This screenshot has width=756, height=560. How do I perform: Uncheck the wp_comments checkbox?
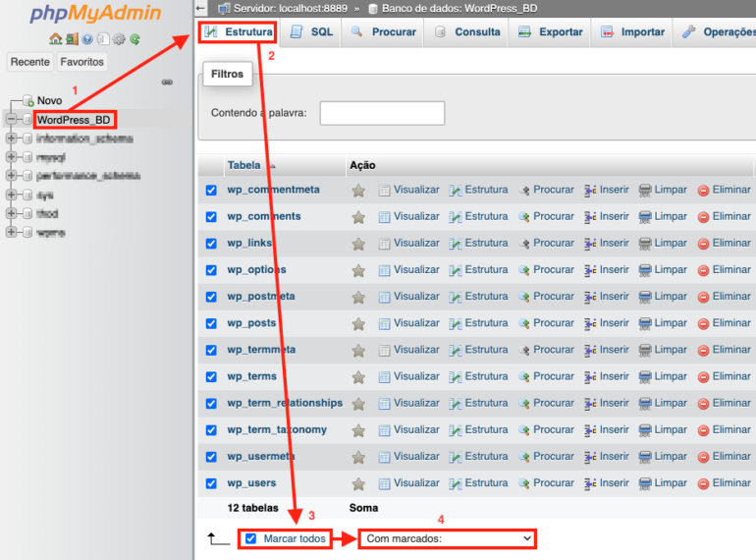click(211, 216)
